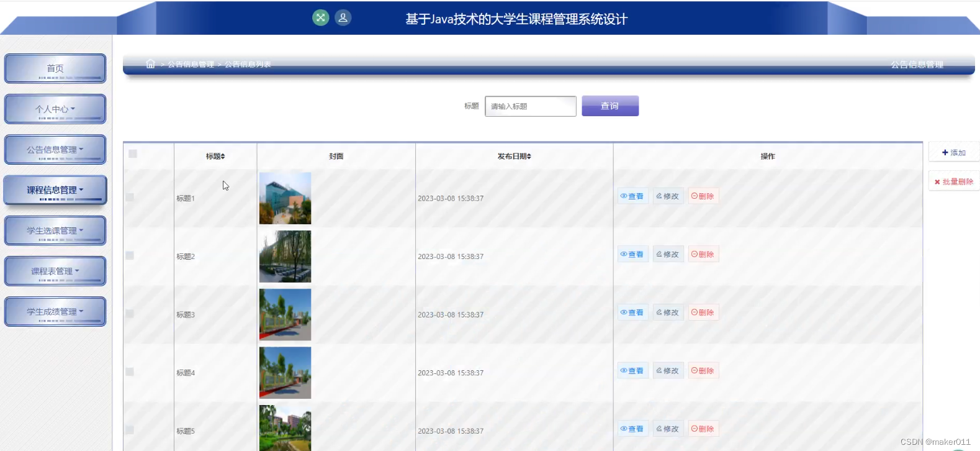Expand the 课程表管理 menu
Screen dimensions: 980x451
pos(55,271)
